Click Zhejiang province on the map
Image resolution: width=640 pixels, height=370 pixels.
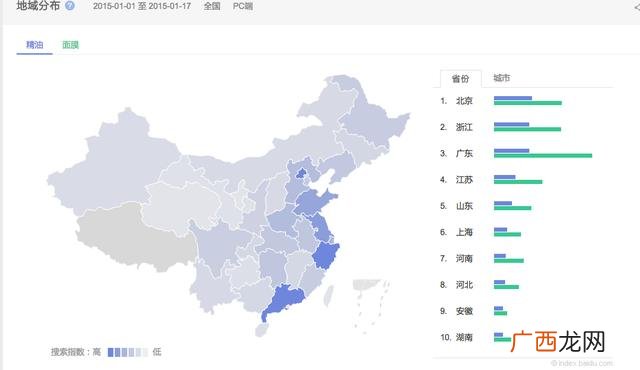(x=325, y=255)
